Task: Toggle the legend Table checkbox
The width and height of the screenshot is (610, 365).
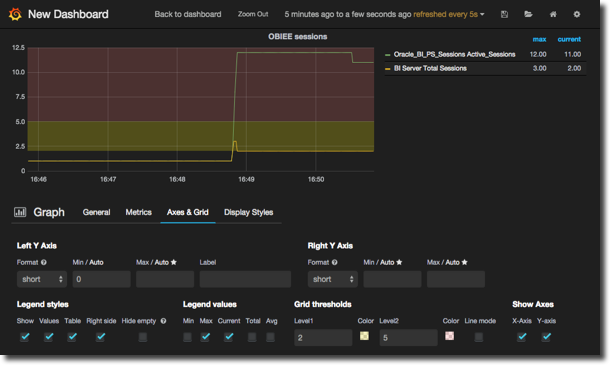Action: pos(72,337)
